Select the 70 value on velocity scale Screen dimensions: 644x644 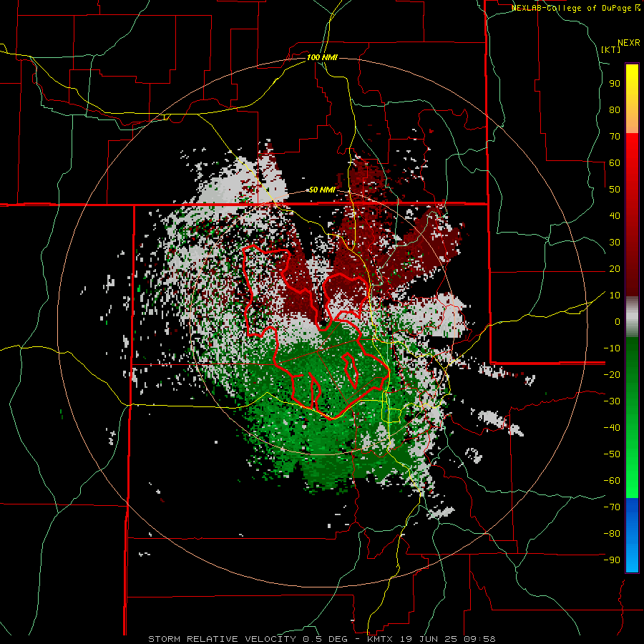(x=615, y=137)
